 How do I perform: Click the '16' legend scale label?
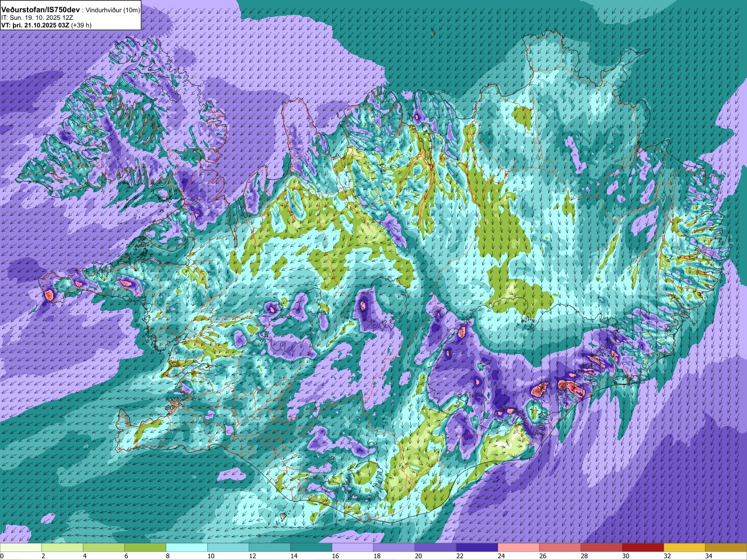tap(335, 556)
